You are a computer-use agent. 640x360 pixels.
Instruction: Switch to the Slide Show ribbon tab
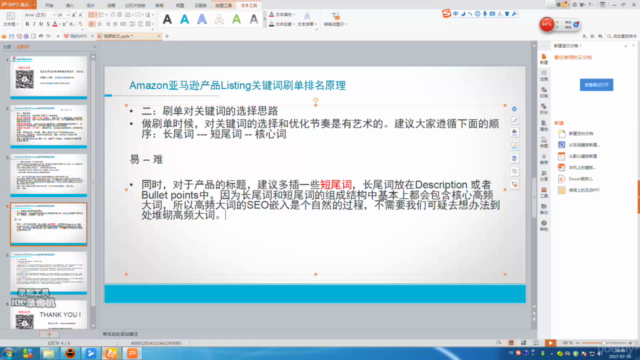tap(135, 5)
